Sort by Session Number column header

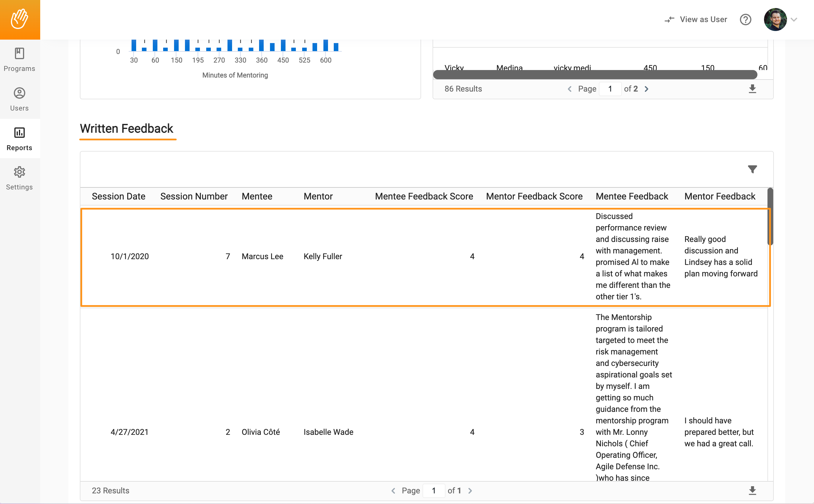tap(194, 196)
